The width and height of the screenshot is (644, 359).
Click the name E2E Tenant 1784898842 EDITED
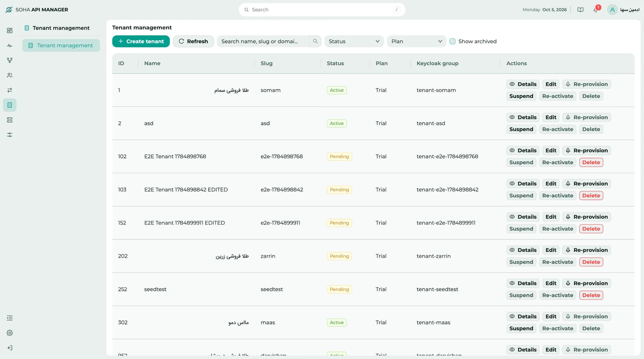[186, 190]
